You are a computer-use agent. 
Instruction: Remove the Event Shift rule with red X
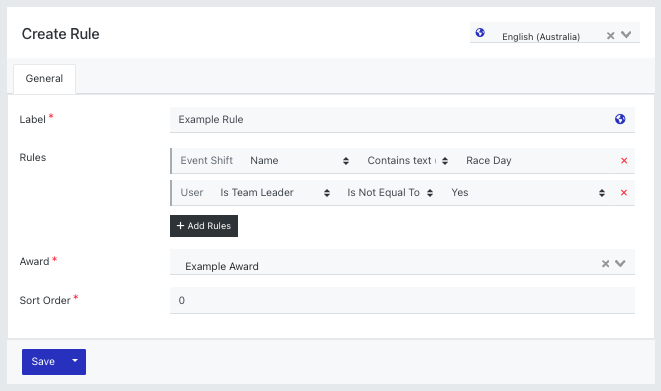624,161
